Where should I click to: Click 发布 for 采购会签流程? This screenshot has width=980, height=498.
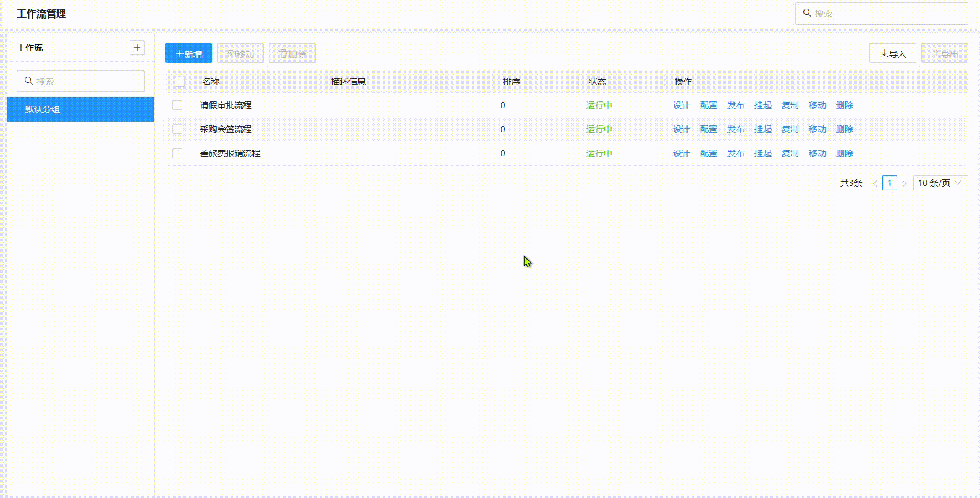click(x=735, y=129)
